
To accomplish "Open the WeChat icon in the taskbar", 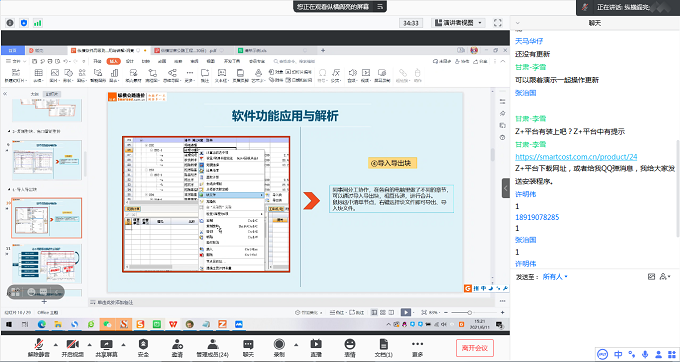I will [107, 324].
